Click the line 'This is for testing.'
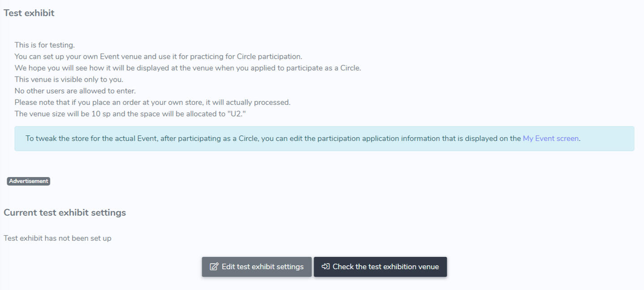Image resolution: width=644 pixels, height=290 pixels. click(x=44, y=45)
